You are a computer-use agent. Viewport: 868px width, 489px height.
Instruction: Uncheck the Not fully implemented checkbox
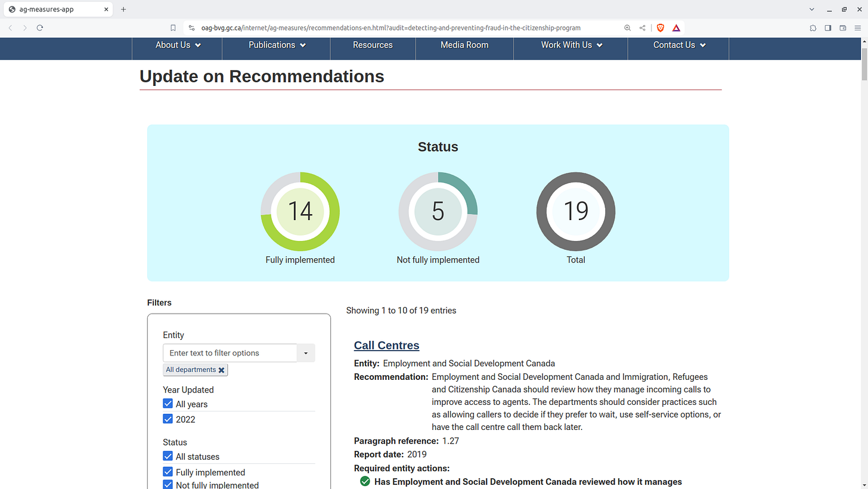pyautogui.click(x=168, y=485)
